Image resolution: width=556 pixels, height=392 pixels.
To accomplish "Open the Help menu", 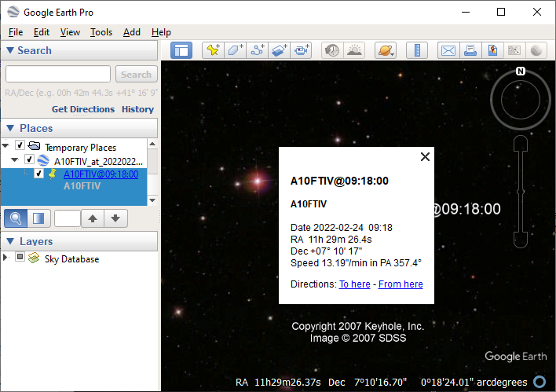I will [x=161, y=32].
